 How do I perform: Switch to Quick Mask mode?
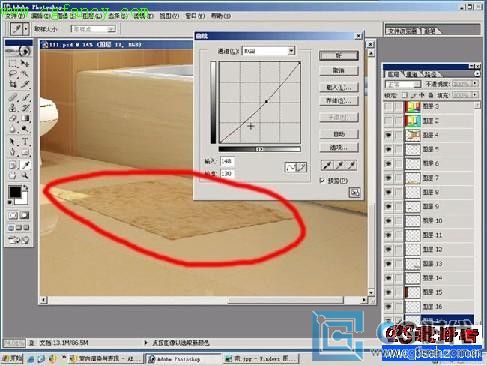click(24, 215)
